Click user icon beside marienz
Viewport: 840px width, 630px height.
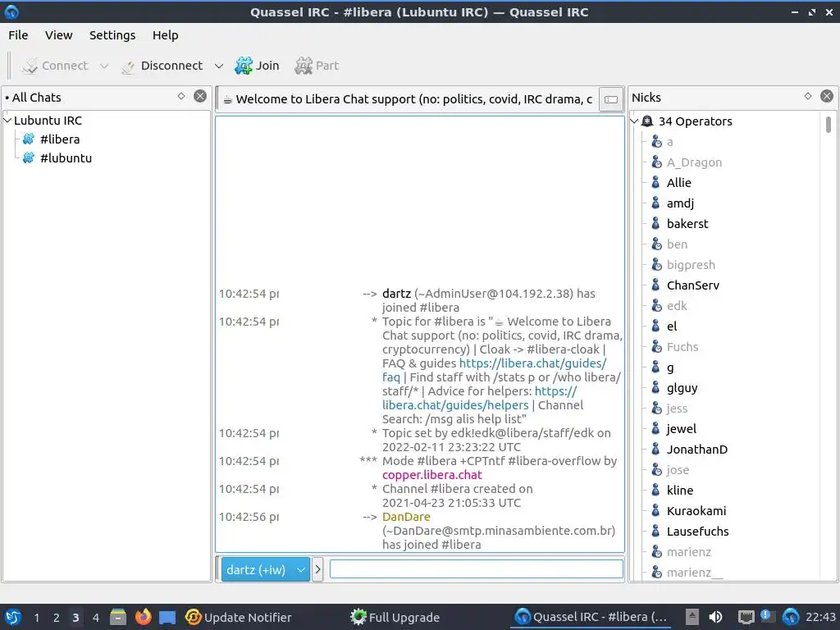click(x=656, y=552)
